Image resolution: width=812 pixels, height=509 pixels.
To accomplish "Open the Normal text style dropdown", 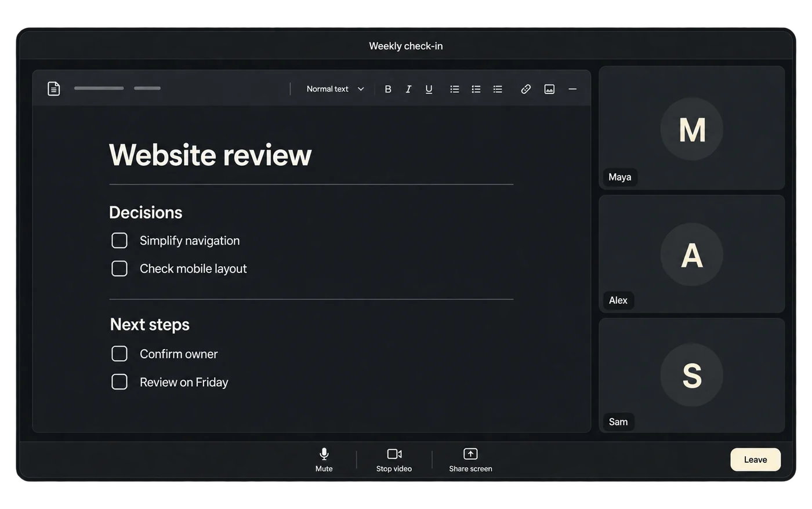I will (335, 89).
